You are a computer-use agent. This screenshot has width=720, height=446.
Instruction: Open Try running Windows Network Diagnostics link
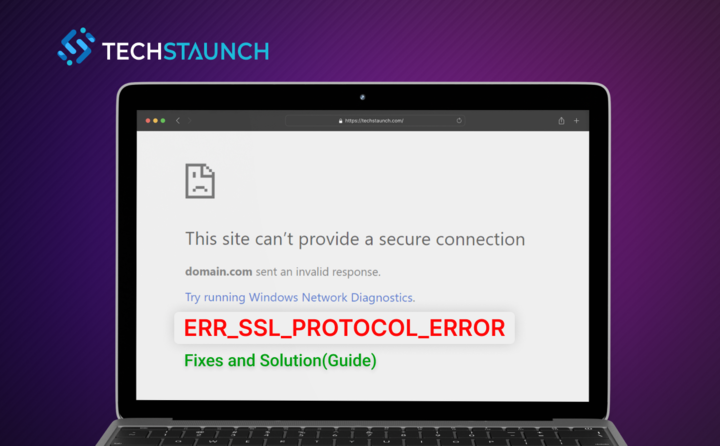tap(300, 298)
